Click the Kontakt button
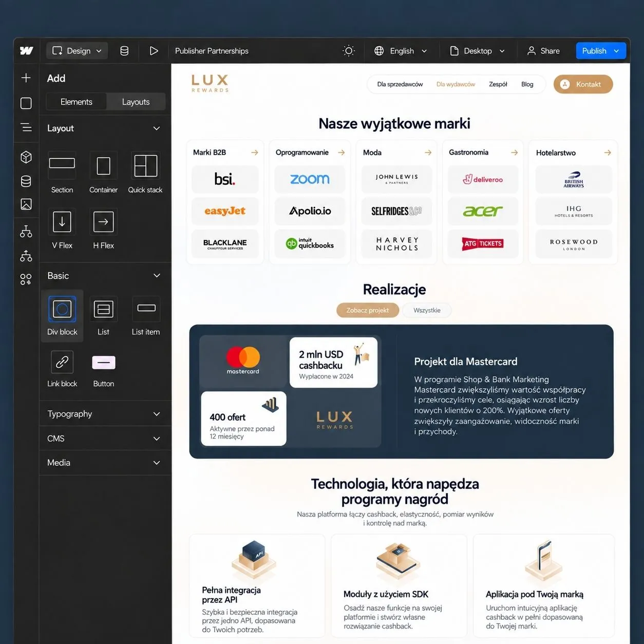The height and width of the screenshot is (644, 644). [x=583, y=84]
